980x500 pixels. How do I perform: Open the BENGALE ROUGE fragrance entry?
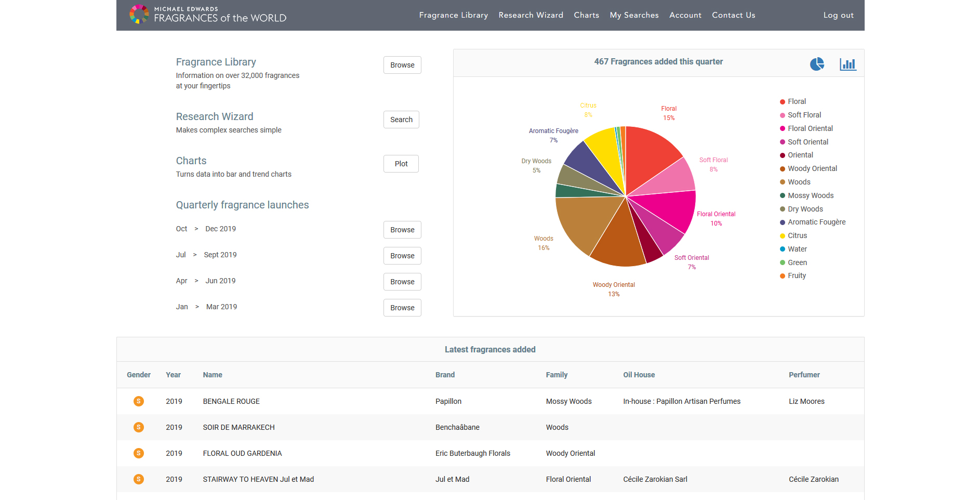click(x=231, y=401)
